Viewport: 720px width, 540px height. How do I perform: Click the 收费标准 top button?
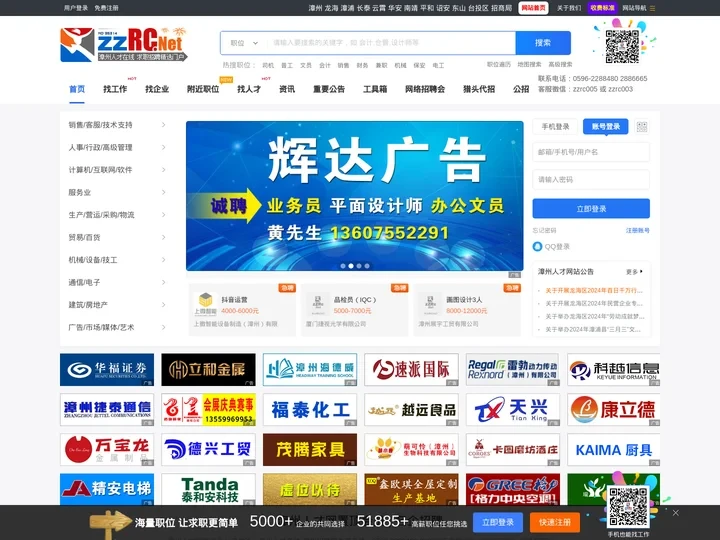pos(602,8)
